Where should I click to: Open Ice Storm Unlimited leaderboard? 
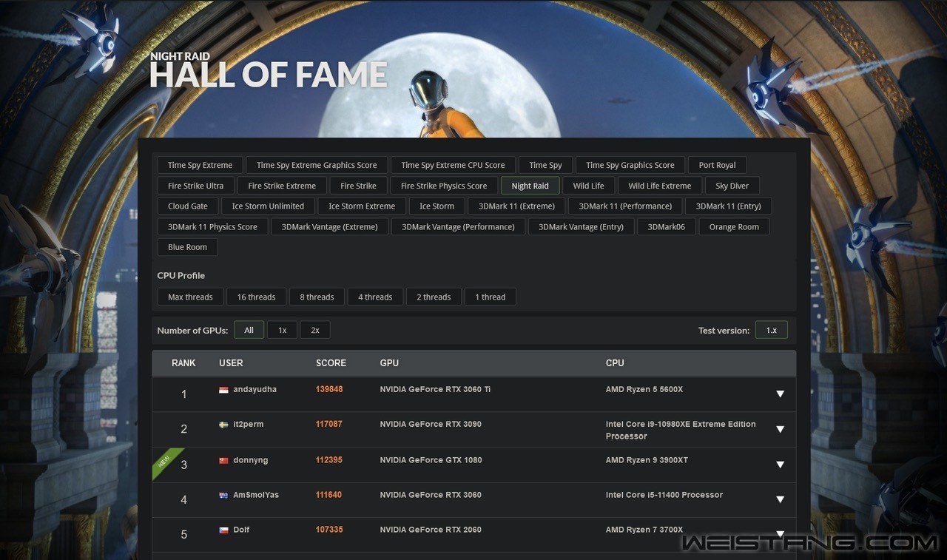click(x=268, y=206)
